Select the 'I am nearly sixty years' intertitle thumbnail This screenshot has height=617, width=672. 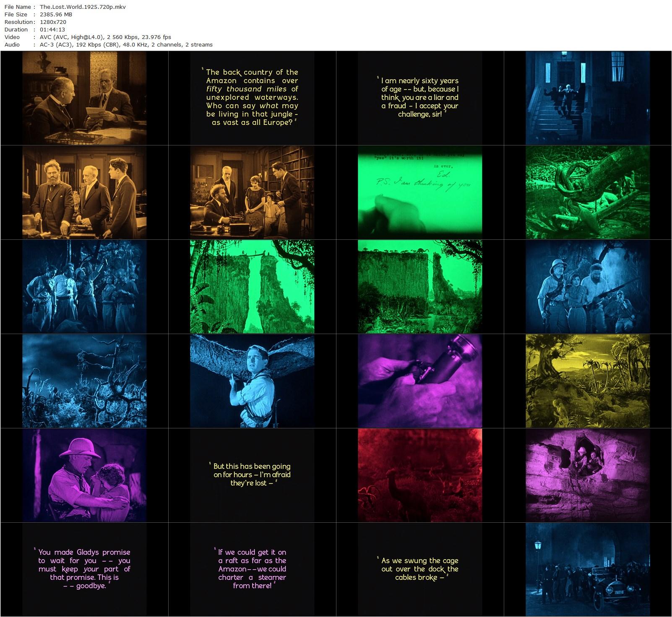click(420, 98)
